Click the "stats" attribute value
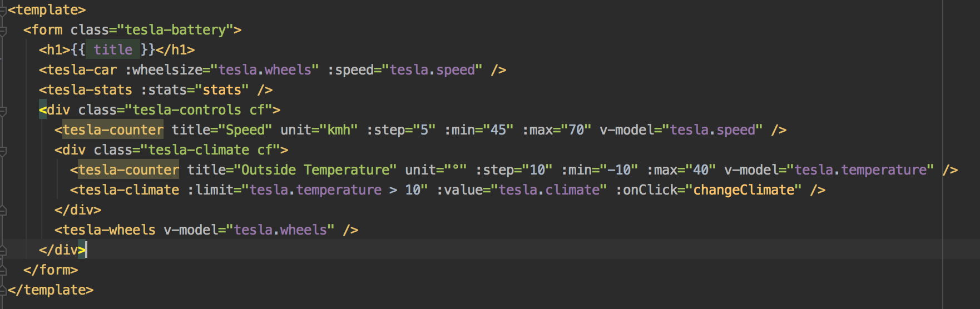This screenshot has width=980, height=309. [x=222, y=90]
